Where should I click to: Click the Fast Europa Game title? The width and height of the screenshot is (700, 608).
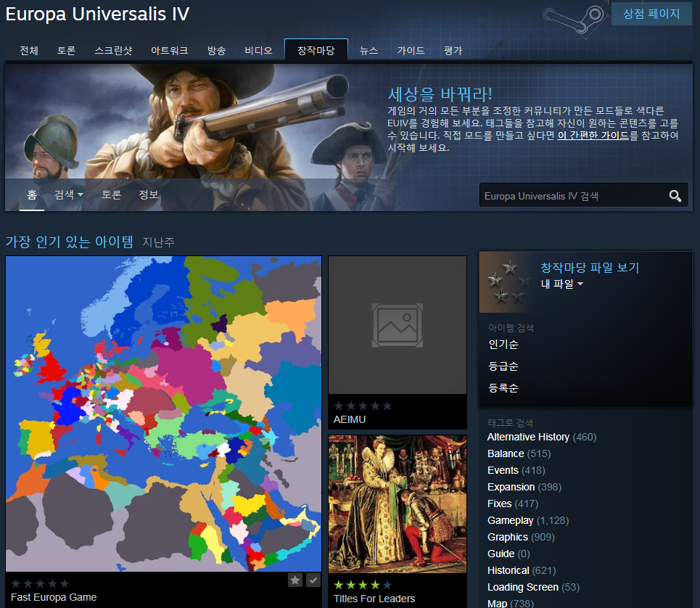(x=54, y=597)
